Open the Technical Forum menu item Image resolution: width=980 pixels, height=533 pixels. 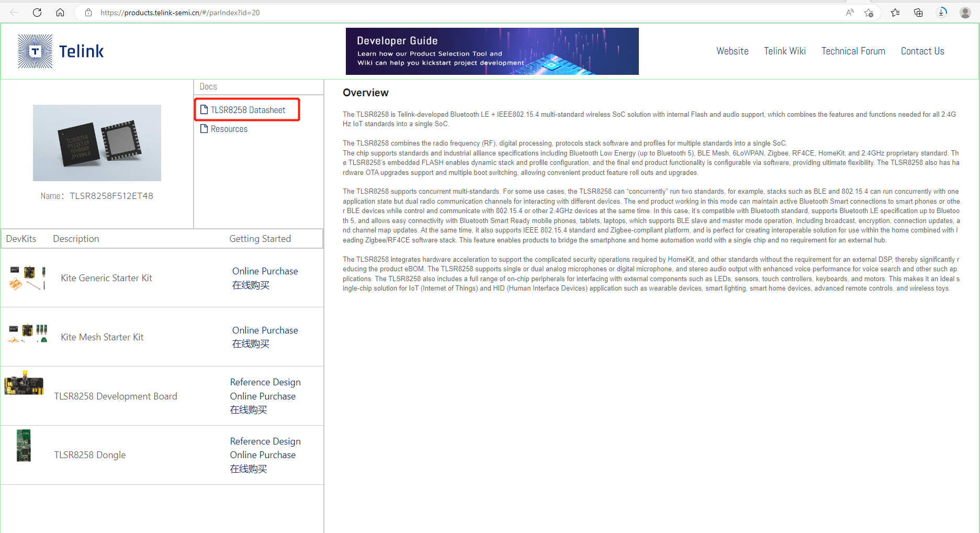[x=853, y=51]
